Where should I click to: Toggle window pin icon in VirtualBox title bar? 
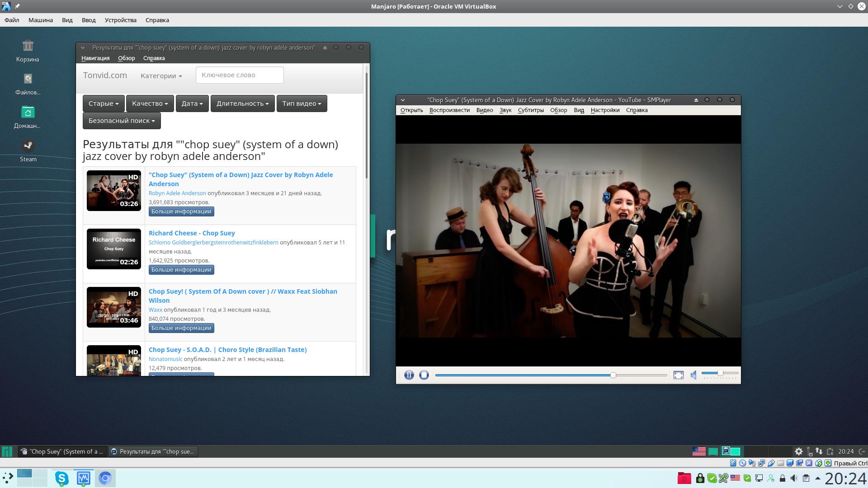click(x=17, y=6)
